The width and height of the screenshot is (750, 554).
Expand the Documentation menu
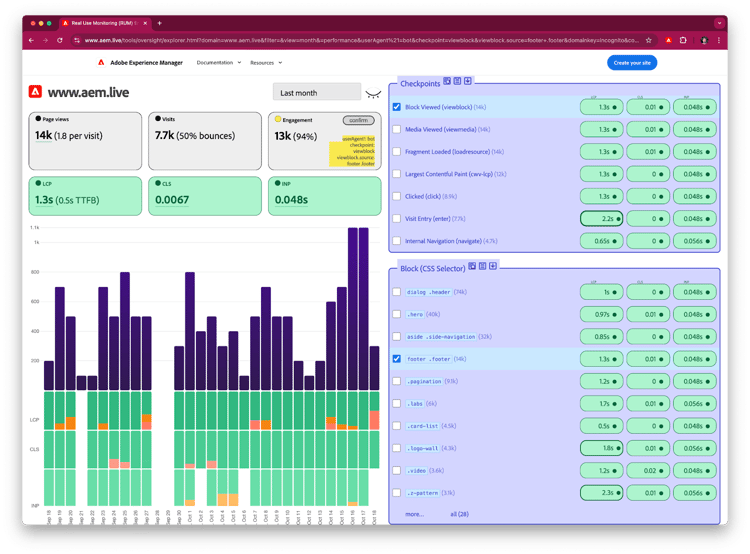coord(219,63)
